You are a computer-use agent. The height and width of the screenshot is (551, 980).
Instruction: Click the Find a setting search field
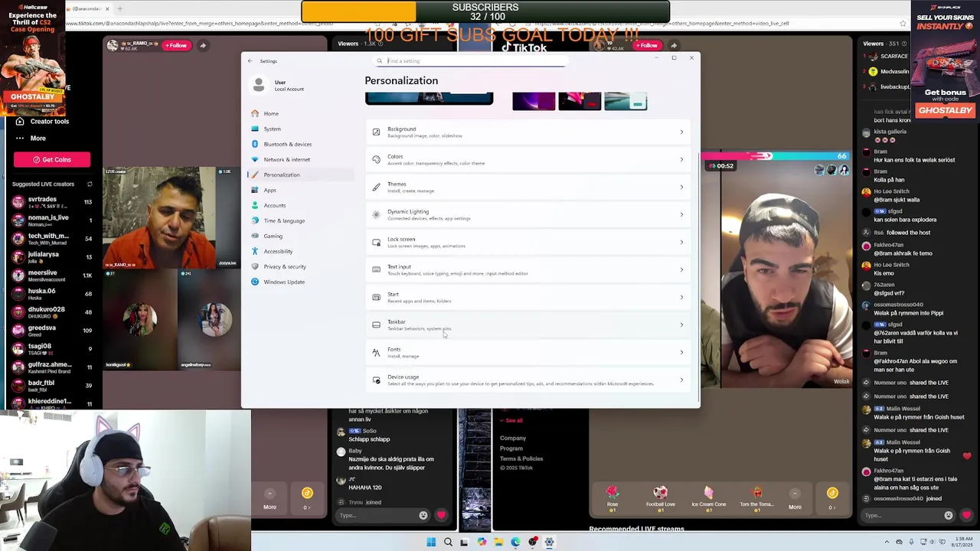tap(471, 61)
